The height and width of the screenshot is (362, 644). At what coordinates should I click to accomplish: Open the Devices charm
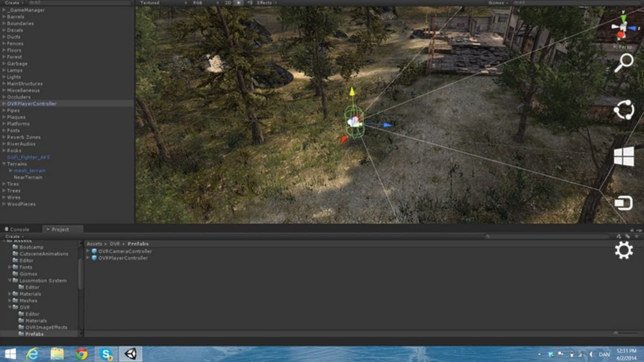(x=624, y=203)
